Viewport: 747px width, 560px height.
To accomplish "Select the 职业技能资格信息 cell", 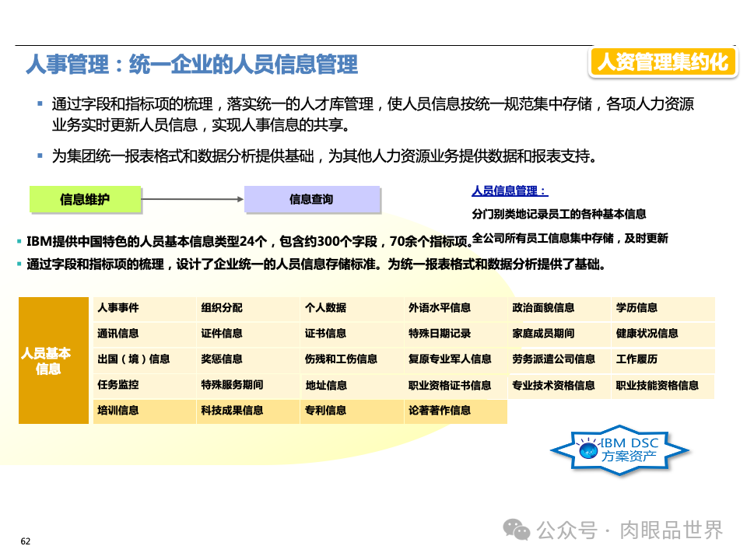I will [663, 386].
